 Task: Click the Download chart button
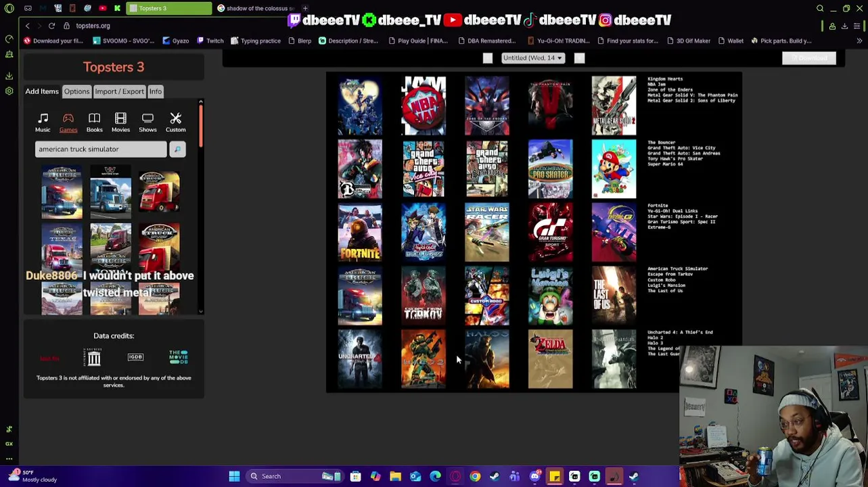coord(808,58)
